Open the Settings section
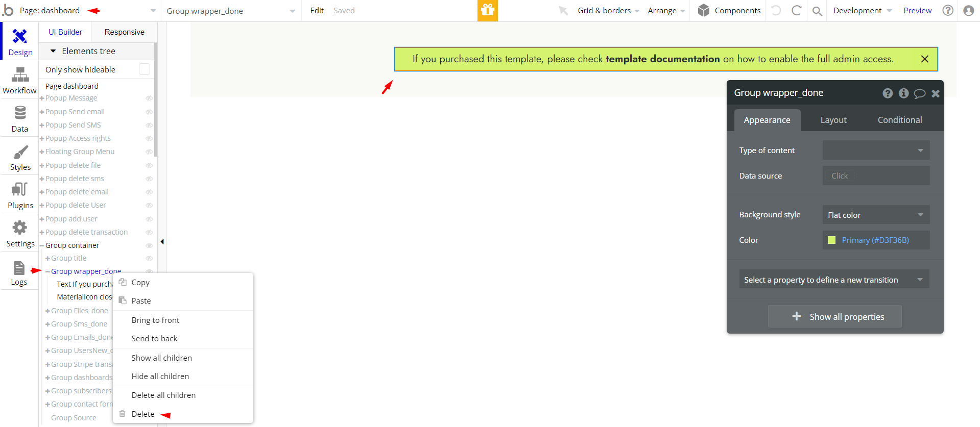Viewport: 980px width, 427px height. pyautogui.click(x=20, y=233)
